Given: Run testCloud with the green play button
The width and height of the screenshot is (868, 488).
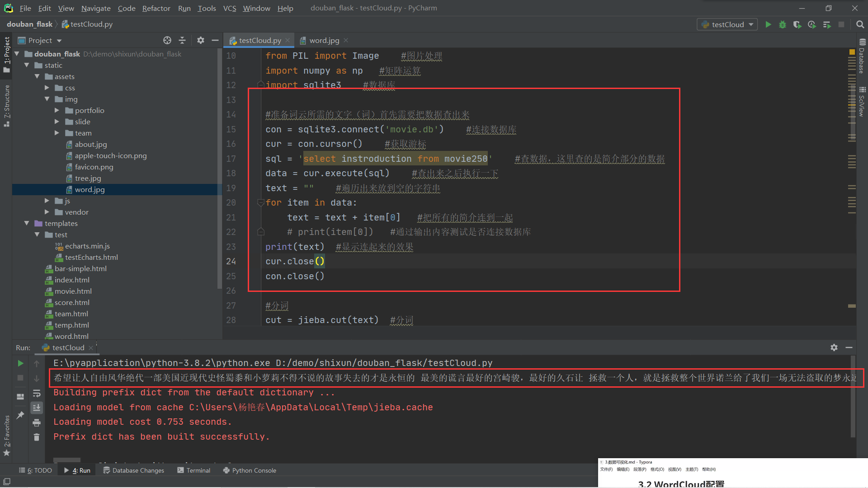Looking at the screenshot, I should pyautogui.click(x=768, y=24).
